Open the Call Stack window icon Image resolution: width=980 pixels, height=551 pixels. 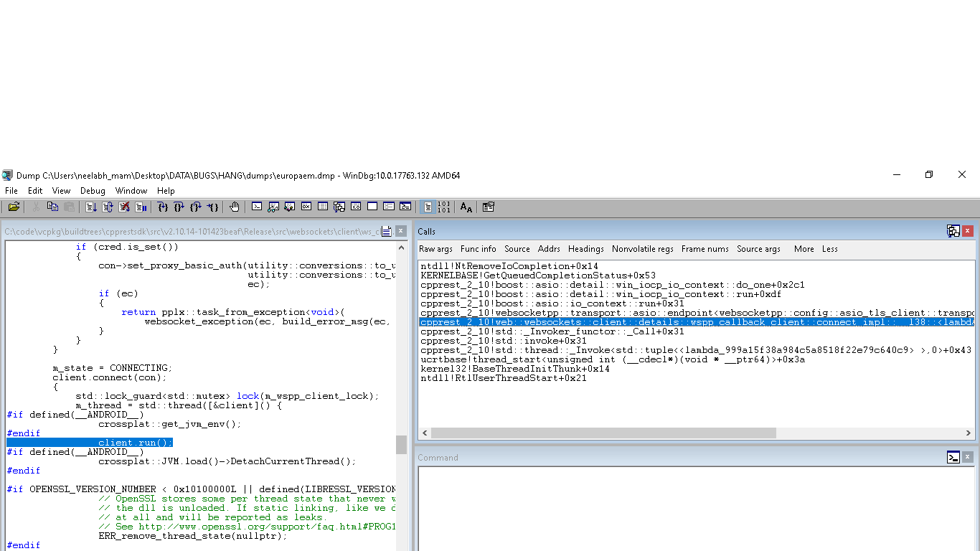point(339,207)
